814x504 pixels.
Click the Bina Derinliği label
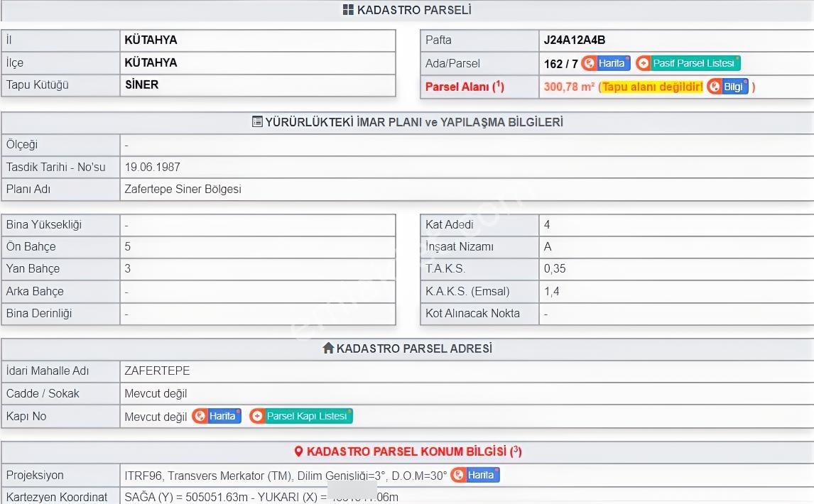pos(39,314)
